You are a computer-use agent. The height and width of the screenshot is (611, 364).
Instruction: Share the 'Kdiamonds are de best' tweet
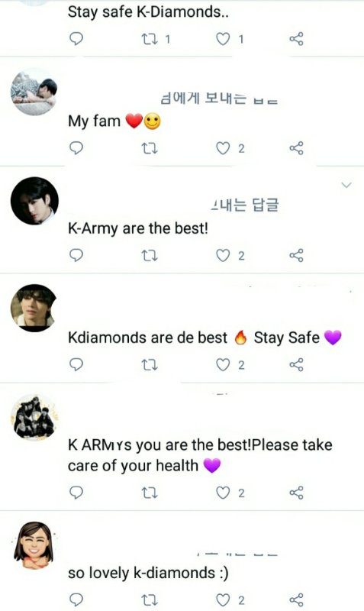pyautogui.click(x=296, y=365)
